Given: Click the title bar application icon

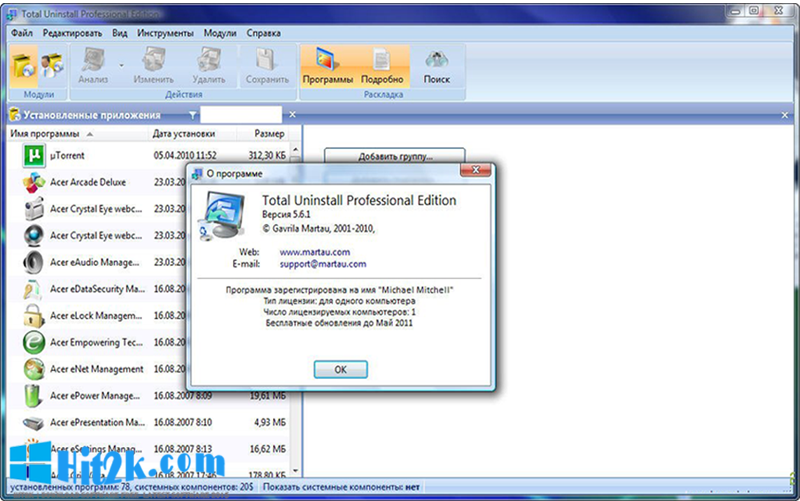Looking at the screenshot, I should click(12, 14).
